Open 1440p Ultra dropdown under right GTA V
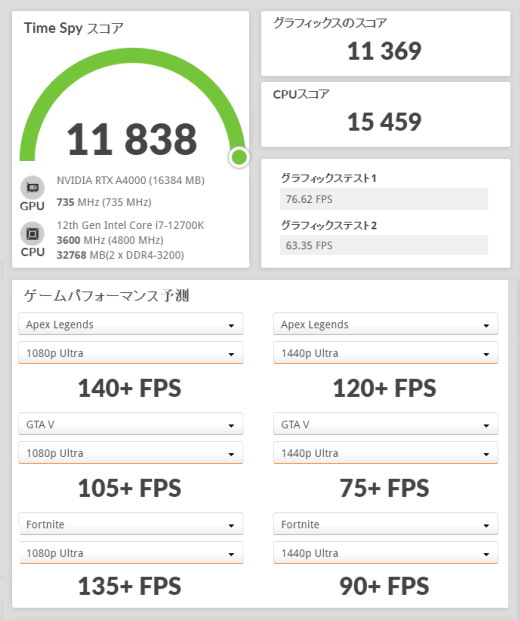Viewport: 520px width, 620px height. (x=386, y=453)
